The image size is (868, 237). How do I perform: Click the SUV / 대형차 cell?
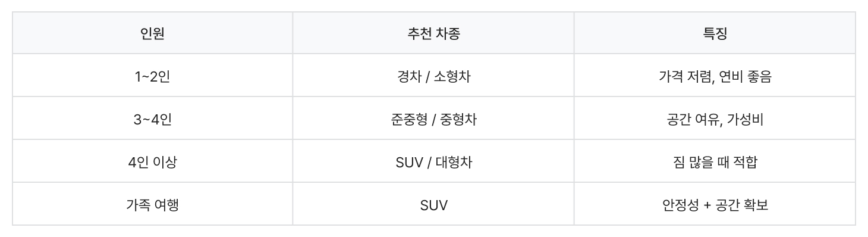click(433, 161)
